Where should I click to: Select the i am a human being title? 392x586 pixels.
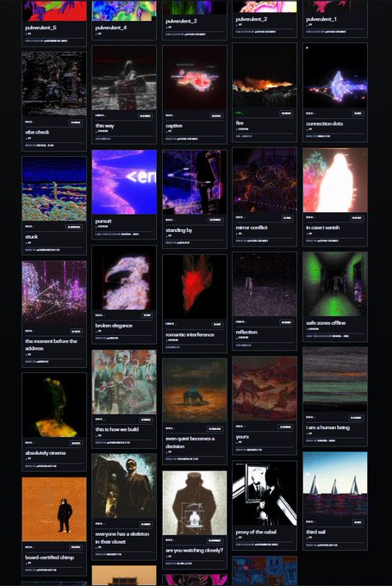(327, 427)
